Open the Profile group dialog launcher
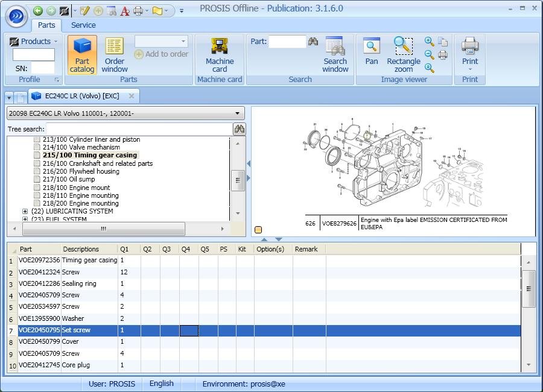Screen dimensions: 543x392 [x=57, y=80]
